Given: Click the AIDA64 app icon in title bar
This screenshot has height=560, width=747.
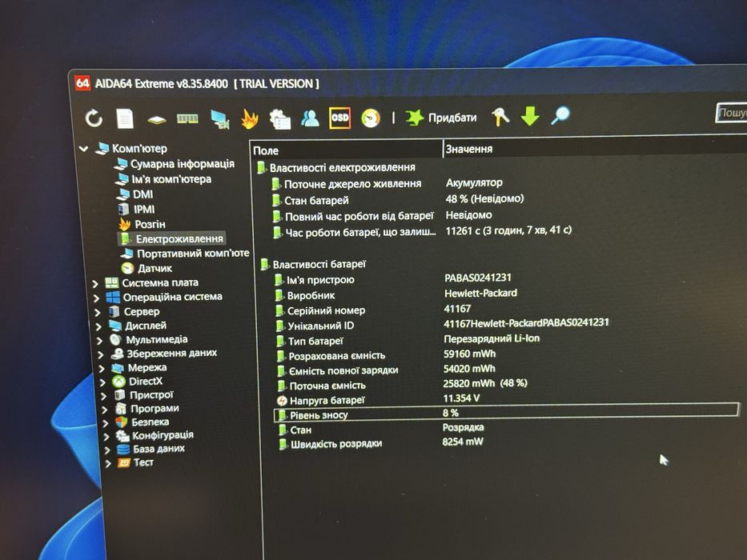Looking at the screenshot, I should (82, 83).
